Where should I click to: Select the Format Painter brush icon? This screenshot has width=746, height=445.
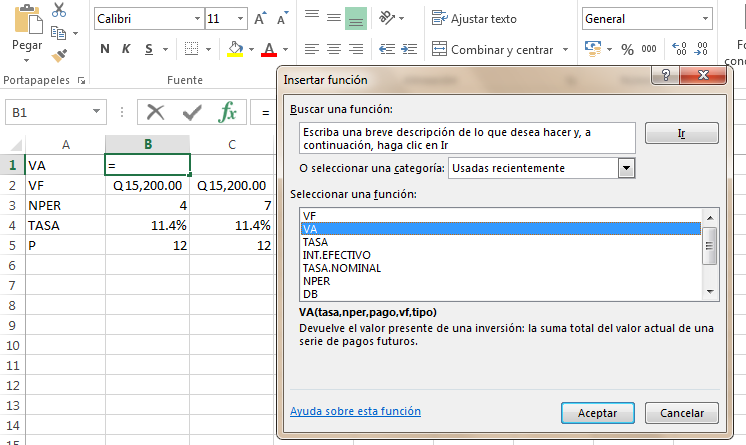(x=59, y=55)
